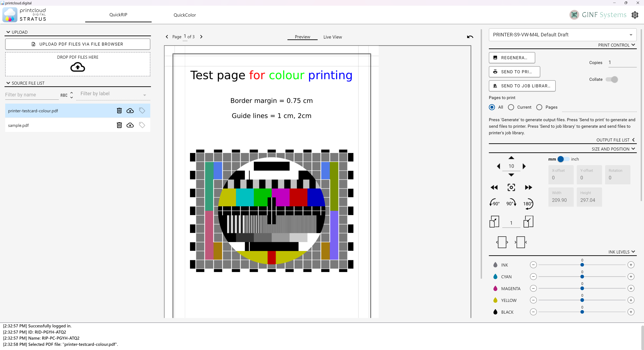Open the printer profile dropdown

pyautogui.click(x=562, y=35)
